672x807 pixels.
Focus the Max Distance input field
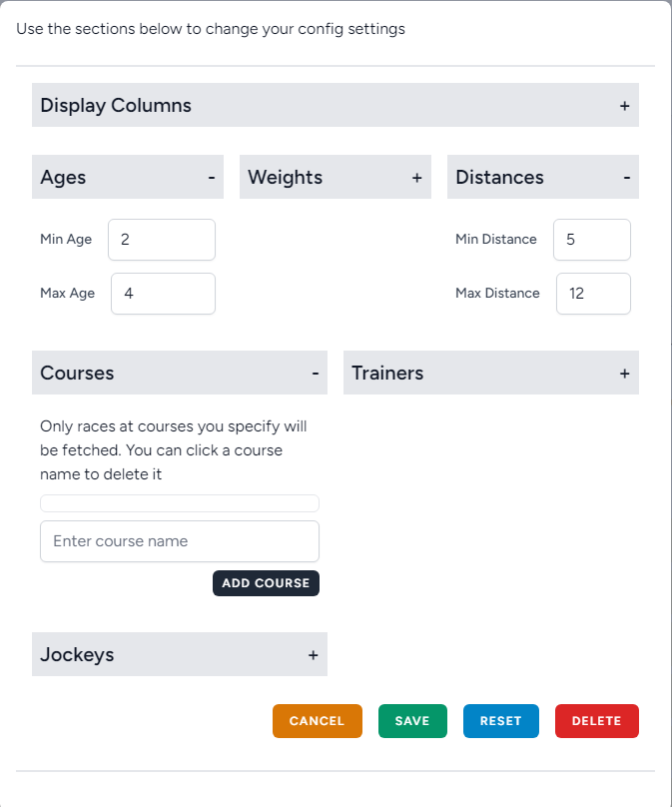click(593, 294)
